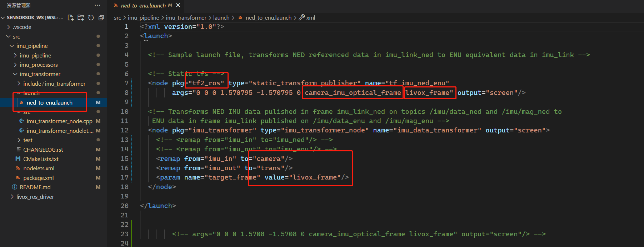Click the info icon beside README.md
644x247 pixels.
tap(15, 187)
